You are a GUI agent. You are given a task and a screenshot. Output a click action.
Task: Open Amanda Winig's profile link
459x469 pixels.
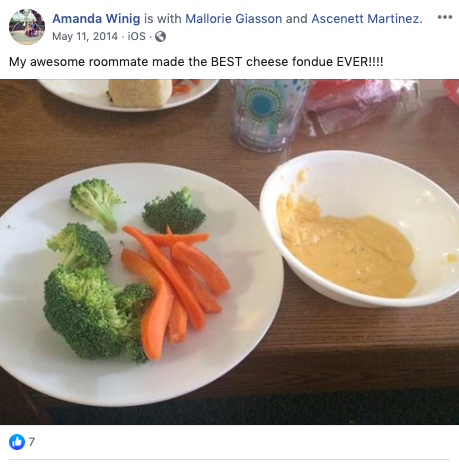[x=96, y=19]
